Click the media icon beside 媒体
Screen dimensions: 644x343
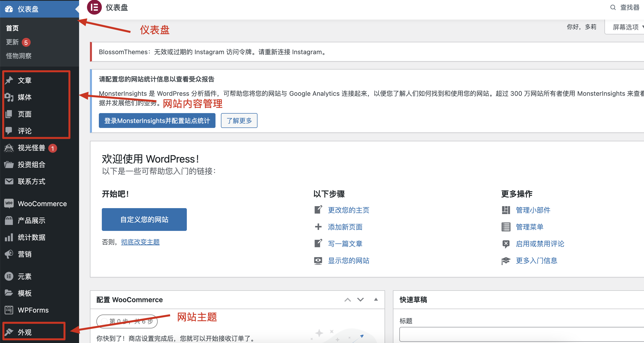coord(9,97)
